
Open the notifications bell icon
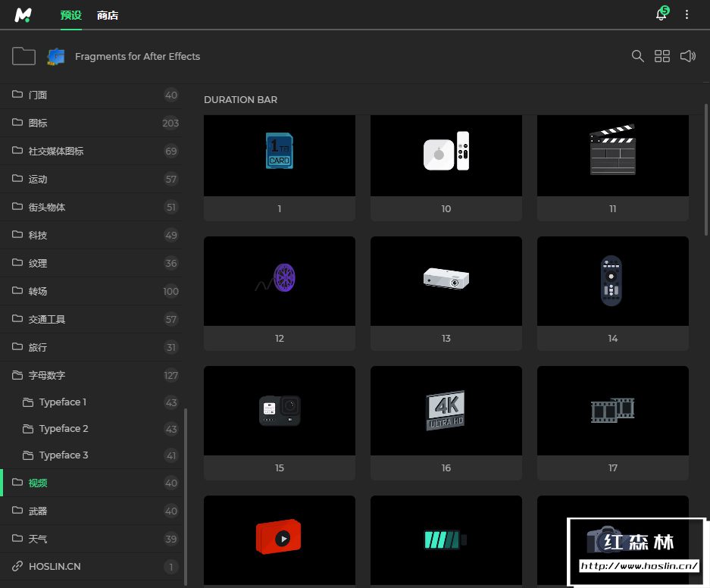(661, 15)
